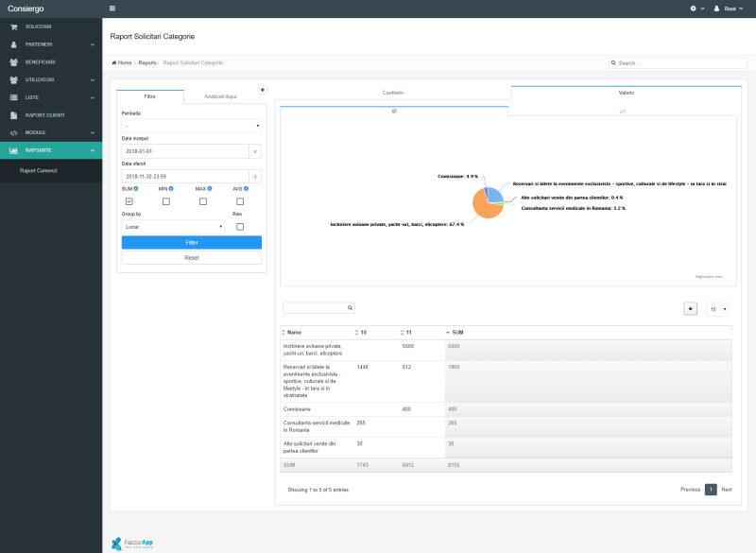Viewport: 756px width, 553px height.
Task: Click the Raport Clienti chart icon
Action: pyautogui.click(x=13, y=114)
